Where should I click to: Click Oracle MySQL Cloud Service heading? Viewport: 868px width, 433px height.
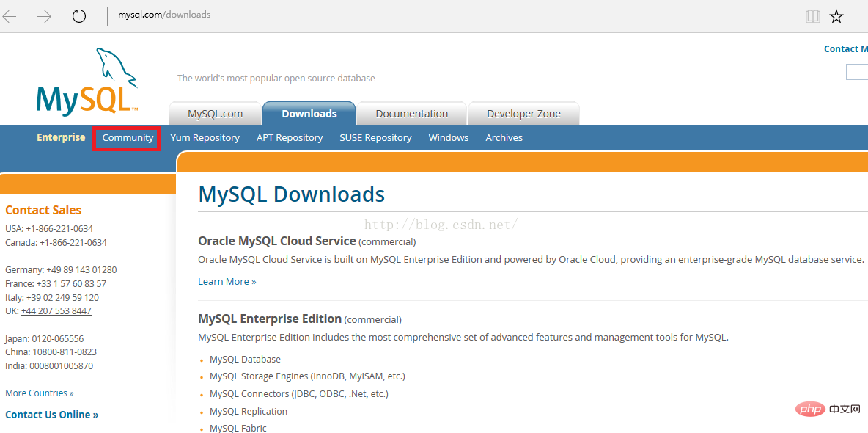point(277,241)
